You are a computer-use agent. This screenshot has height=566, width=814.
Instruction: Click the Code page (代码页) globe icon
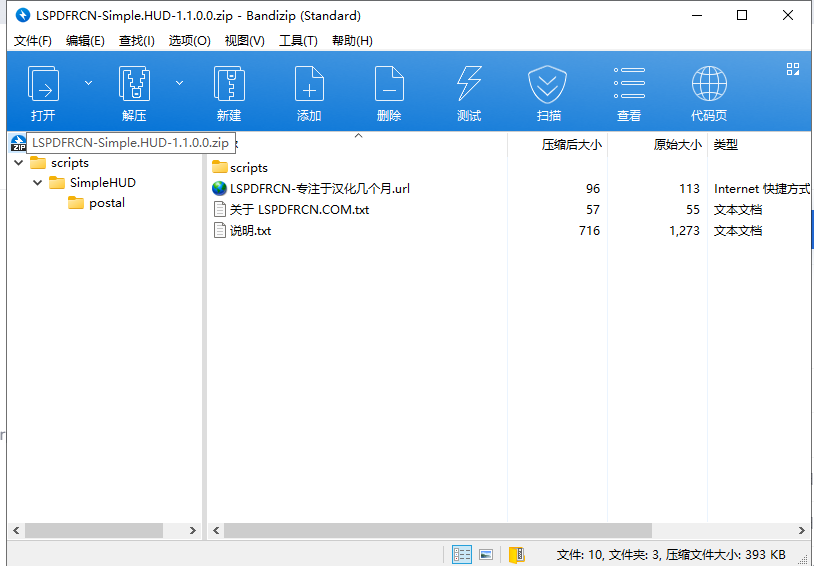709,83
